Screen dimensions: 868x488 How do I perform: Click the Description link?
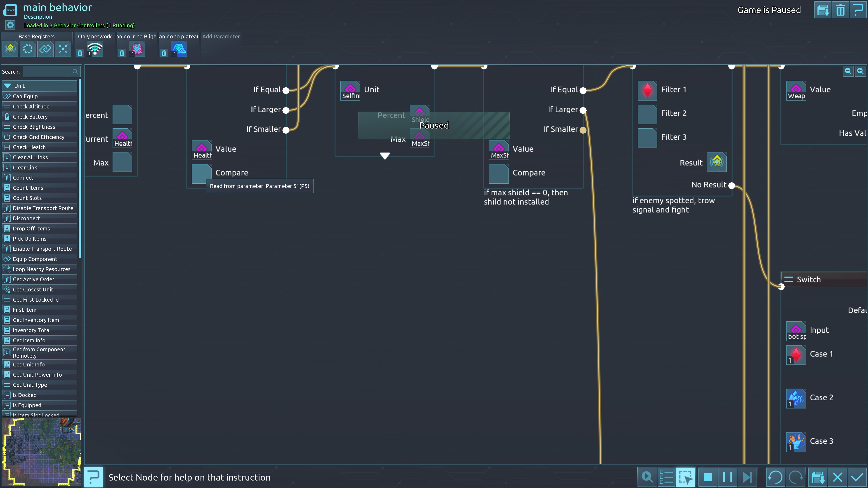(38, 17)
